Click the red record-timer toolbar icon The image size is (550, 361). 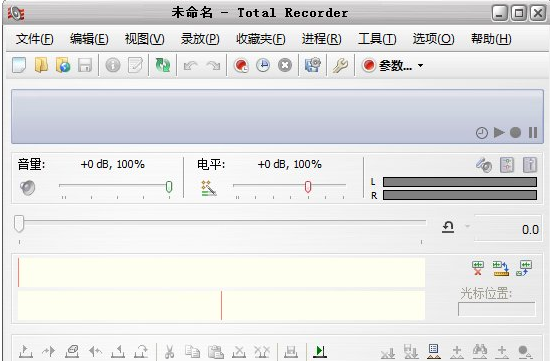click(241, 66)
